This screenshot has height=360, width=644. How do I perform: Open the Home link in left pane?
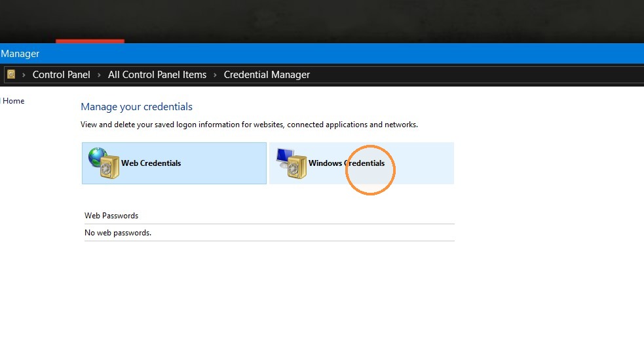[13, 101]
